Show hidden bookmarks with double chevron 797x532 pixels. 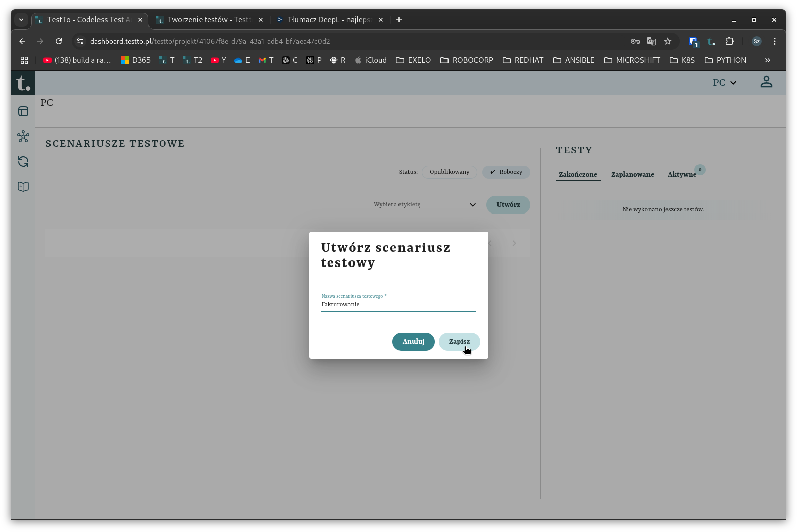tap(767, 60)
